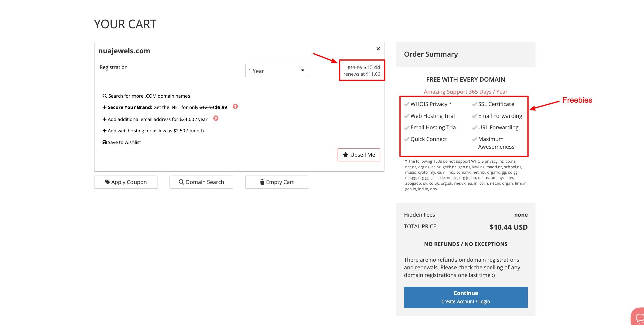Click the Apply Coupon button
The image size is (644, 325).
(x=126, y=182)
